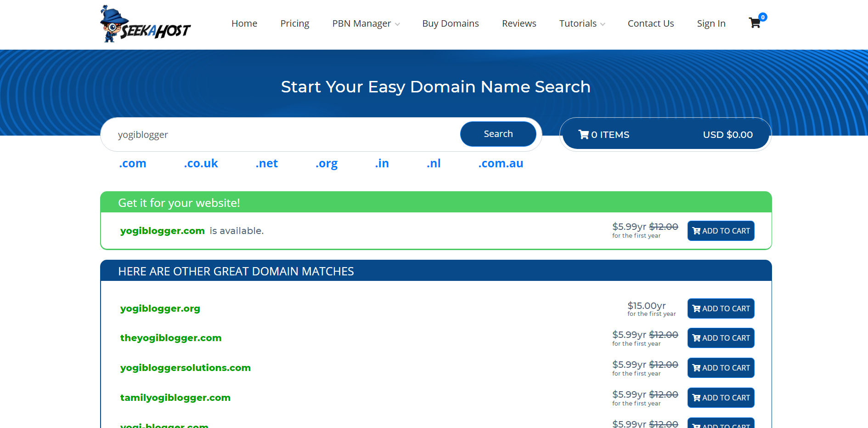Open the Buy Domains page
This screenshot has height=428, width=868.
pos(451,23)
